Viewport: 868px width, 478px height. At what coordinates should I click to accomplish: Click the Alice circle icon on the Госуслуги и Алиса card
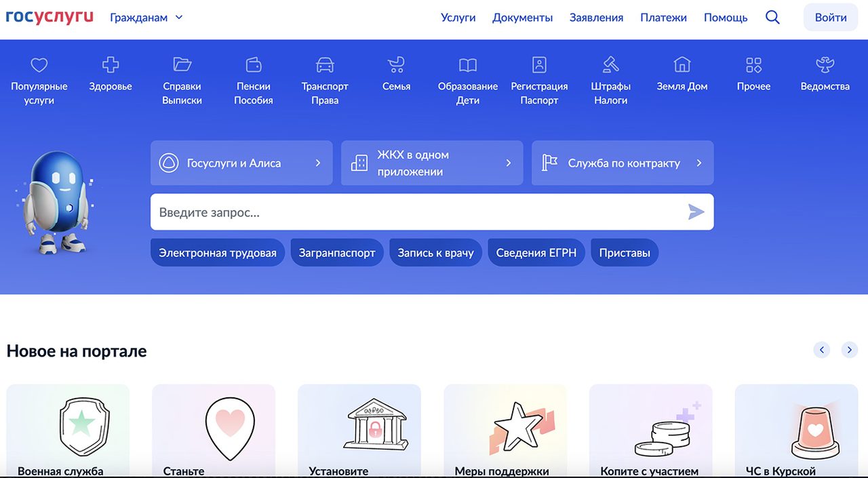coord(167,163)
